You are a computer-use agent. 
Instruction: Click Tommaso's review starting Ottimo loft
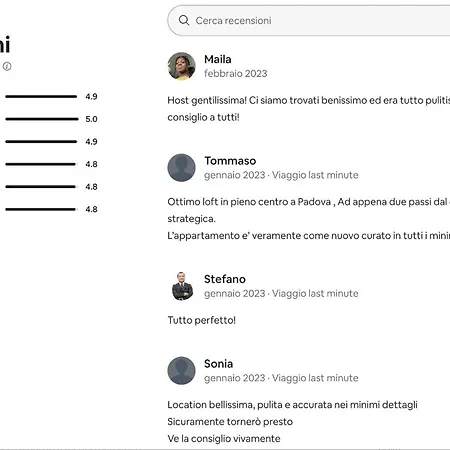[309, 219]
